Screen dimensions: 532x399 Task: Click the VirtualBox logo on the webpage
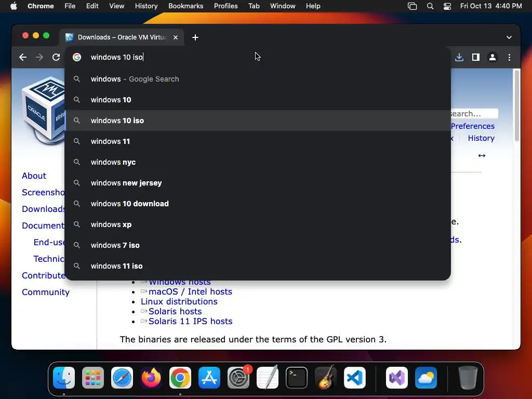43,110
